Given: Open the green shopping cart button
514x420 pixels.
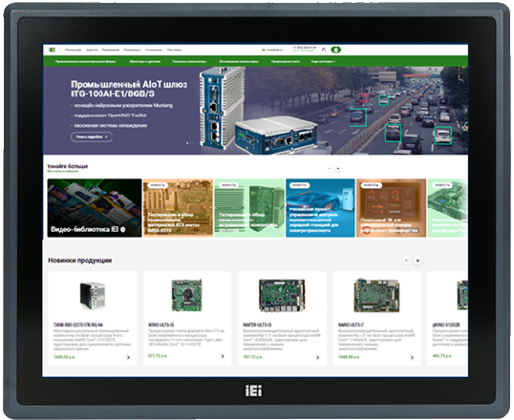Looking at the screenshot, I should tap(335, 50).
